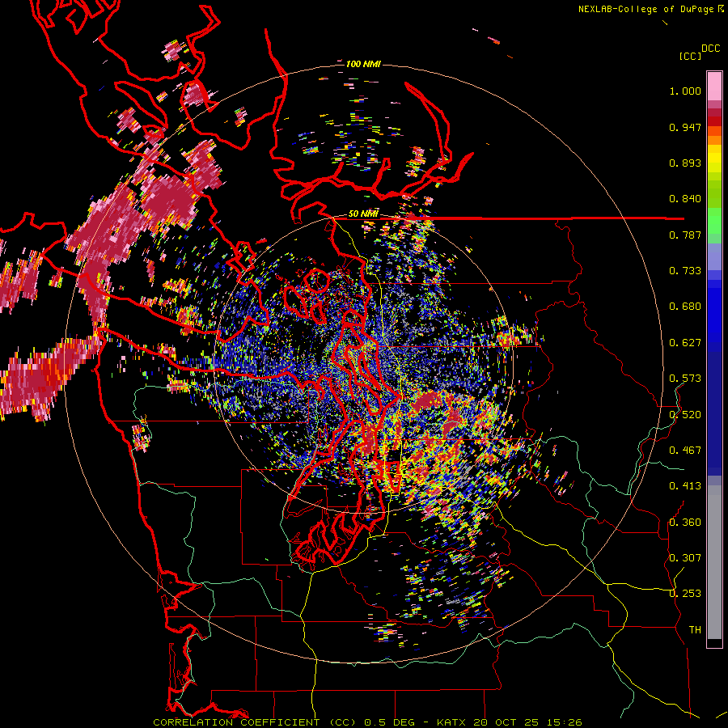Click the yellow segment of color bar
This screenshot has height=728, width=728.
pyautogui.click(x=714, y=159)
